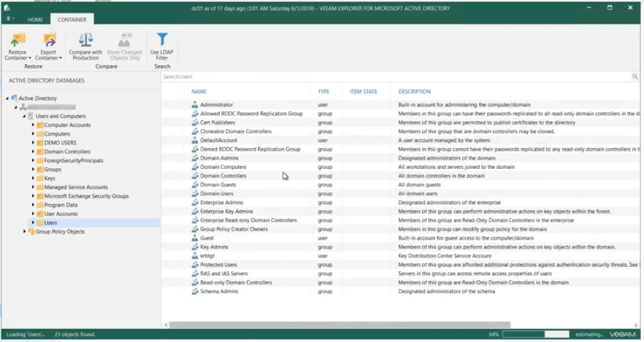Image resolution: width=644 pixels, height=342 pixels.
Task: Click the krbtgt user icon
Action: point(195,256)
